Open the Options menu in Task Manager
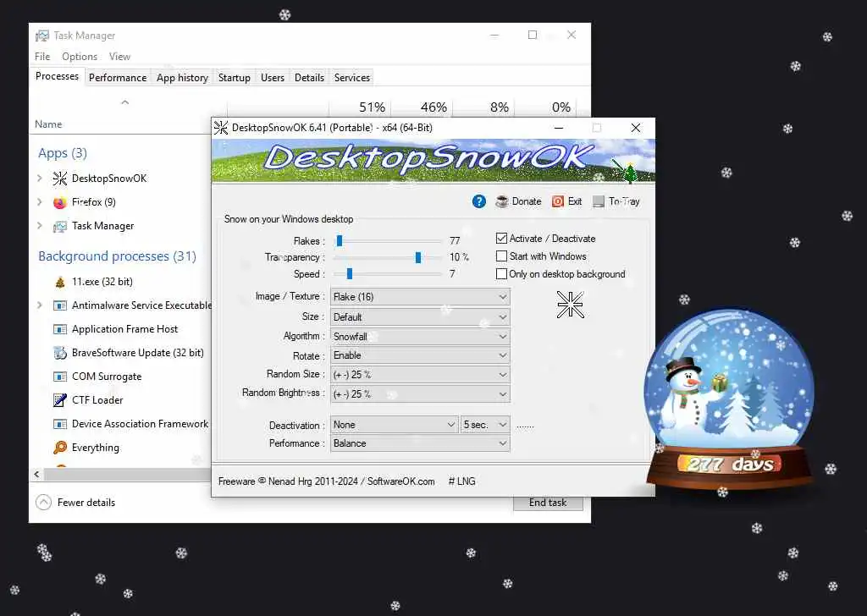 pyautogui.click(x=80, y=57)
